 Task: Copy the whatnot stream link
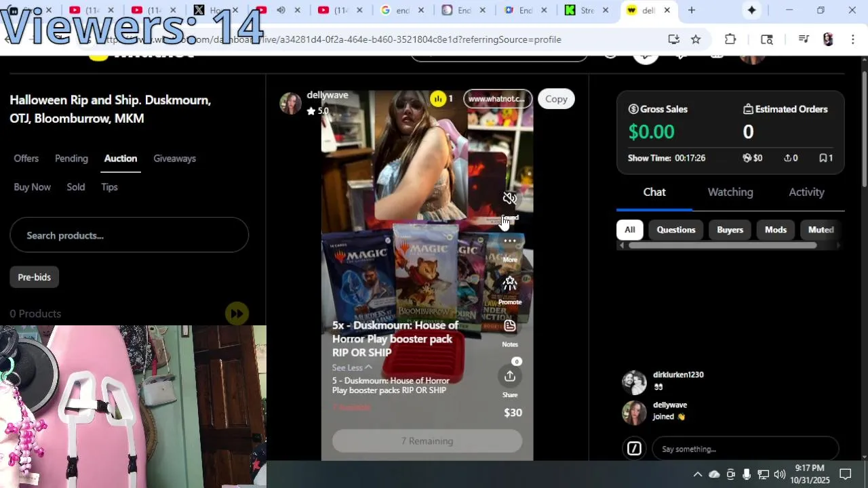coord(556,99)
